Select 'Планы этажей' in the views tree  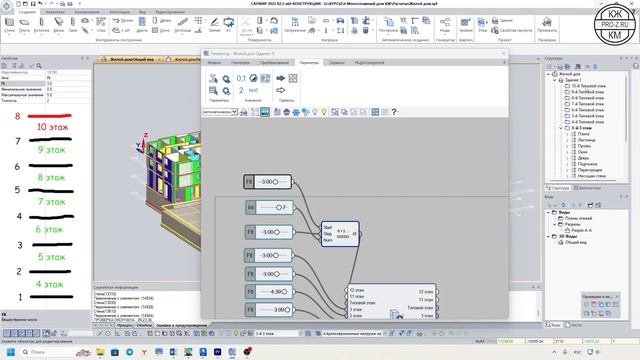click(x=578, y=218)
